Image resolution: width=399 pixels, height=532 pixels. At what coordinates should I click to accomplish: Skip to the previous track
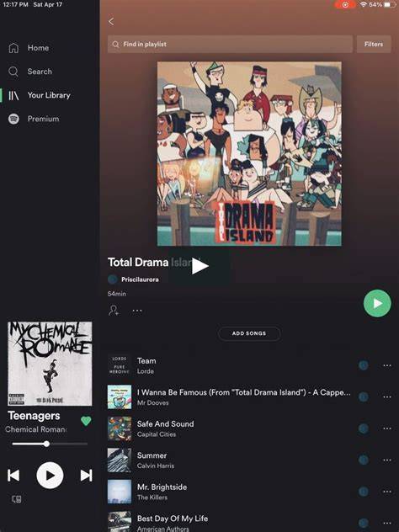(x=13, y=476)
